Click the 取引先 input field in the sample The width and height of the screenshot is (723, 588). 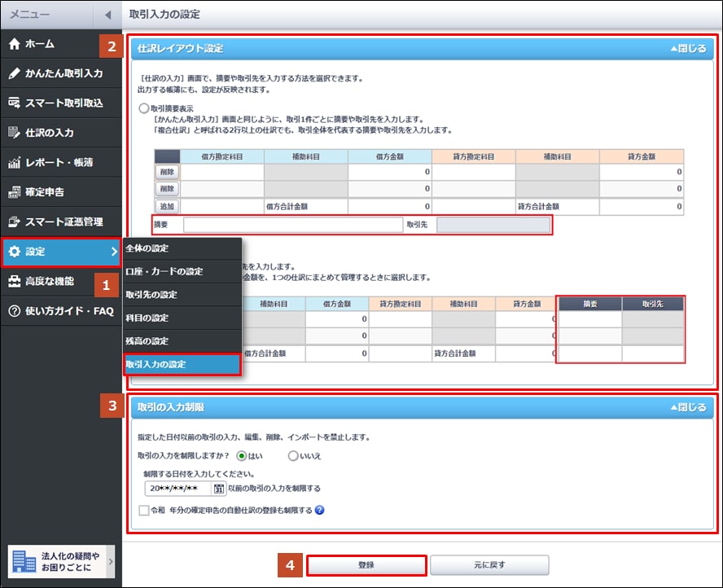coord(493,225)
